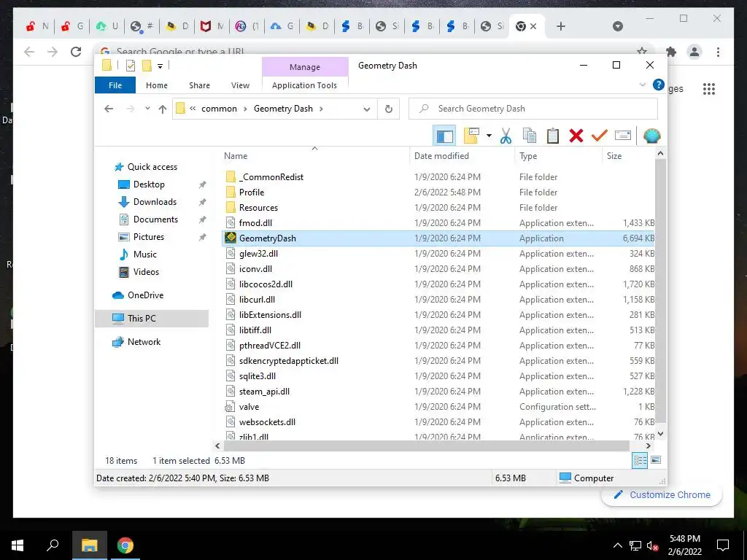
Task: Click the horizontal scrollbar right arrow
Action: [648, 446]
